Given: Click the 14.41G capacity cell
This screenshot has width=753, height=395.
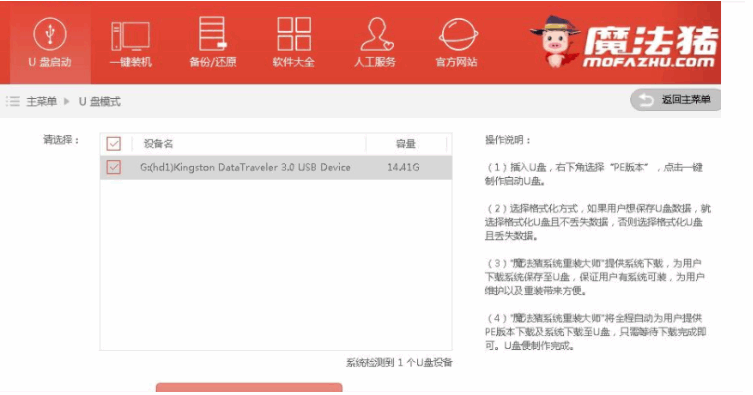Looking at the screenshot, I should [403, 168].
